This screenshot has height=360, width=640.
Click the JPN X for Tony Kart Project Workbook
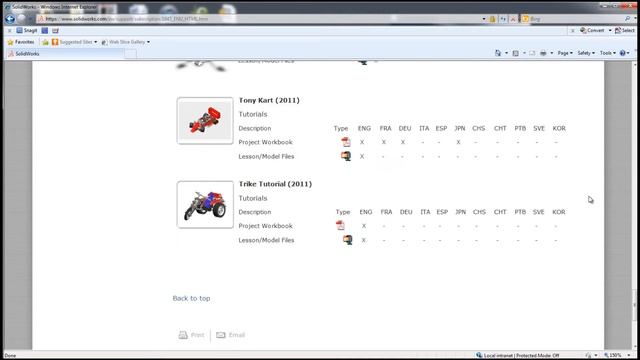458,142
